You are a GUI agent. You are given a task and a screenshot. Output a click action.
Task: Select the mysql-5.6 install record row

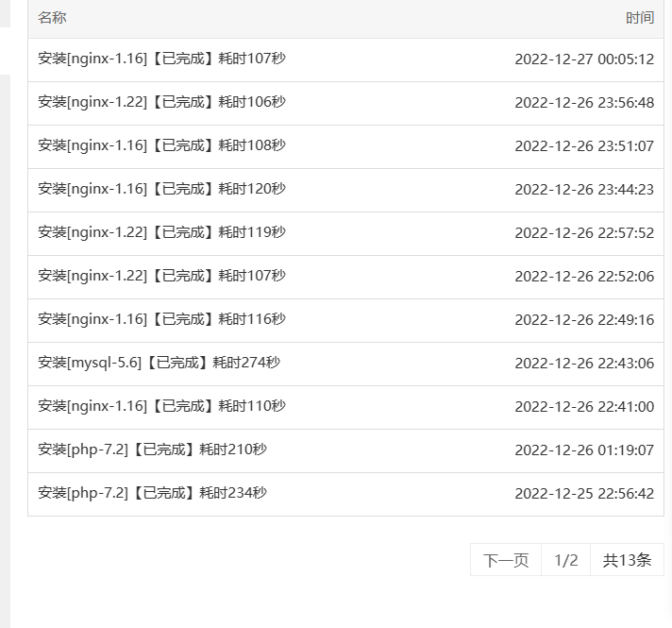click(x=345, y=364)
